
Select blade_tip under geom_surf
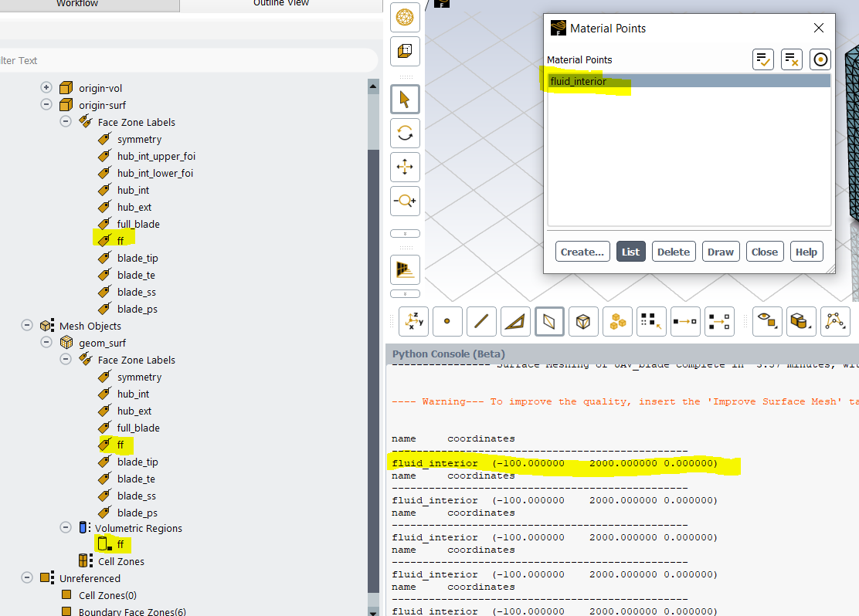pos(138,462)
